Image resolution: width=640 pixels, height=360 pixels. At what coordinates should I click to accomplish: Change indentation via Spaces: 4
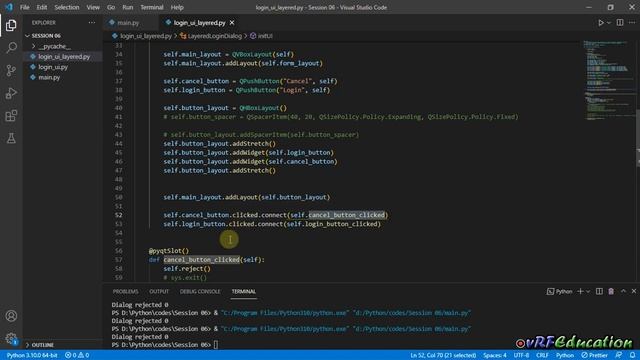click(x=495, y=355)
